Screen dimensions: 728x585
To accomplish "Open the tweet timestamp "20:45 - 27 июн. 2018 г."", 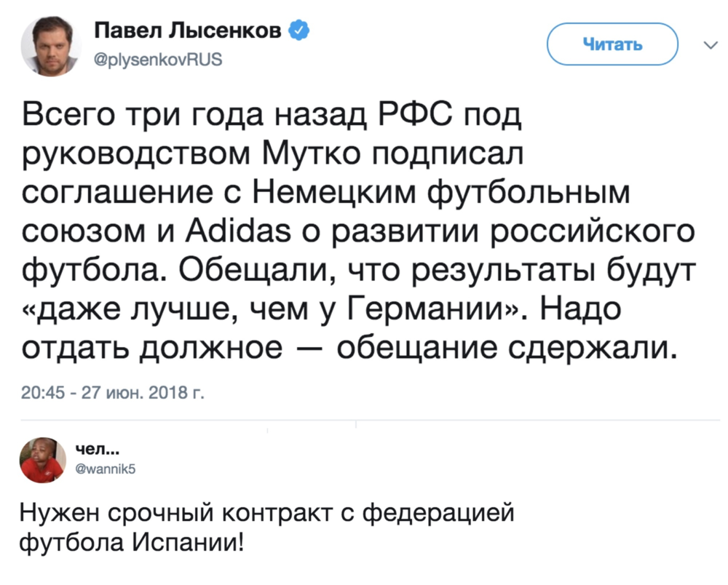I will point(111,394).
